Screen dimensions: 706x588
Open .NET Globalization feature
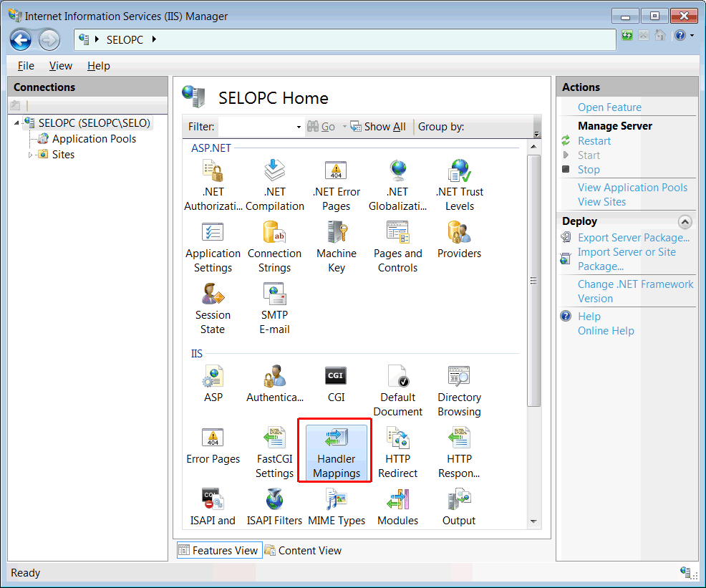pos(397,185)
